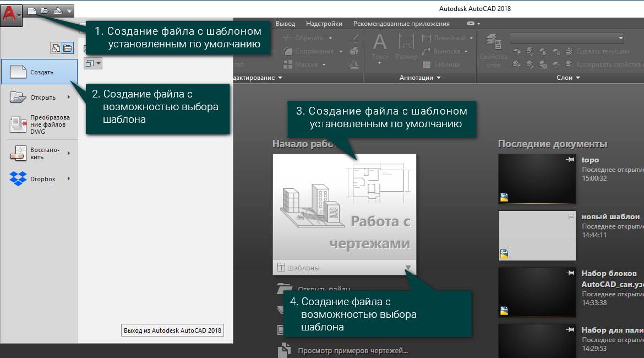Click the topo document title text
This screenshot has width=644, height=358.
(x=590, y=160)
